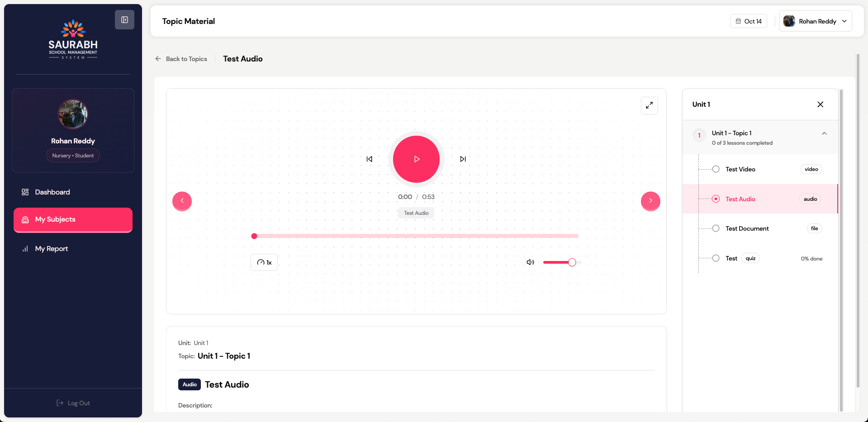Select the Test Document lesson radio
Screen dimensions: 868x422
pos(716,228)
